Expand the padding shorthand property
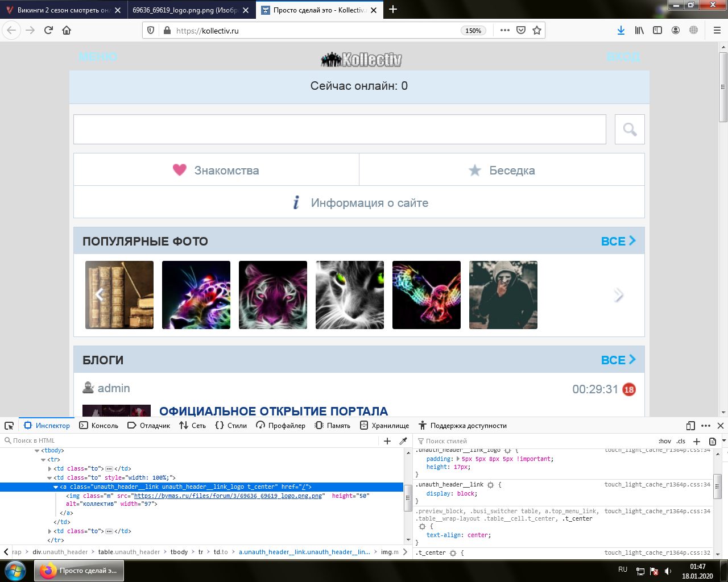This screenshot has height=582, width=728. [x=457, y=459]
